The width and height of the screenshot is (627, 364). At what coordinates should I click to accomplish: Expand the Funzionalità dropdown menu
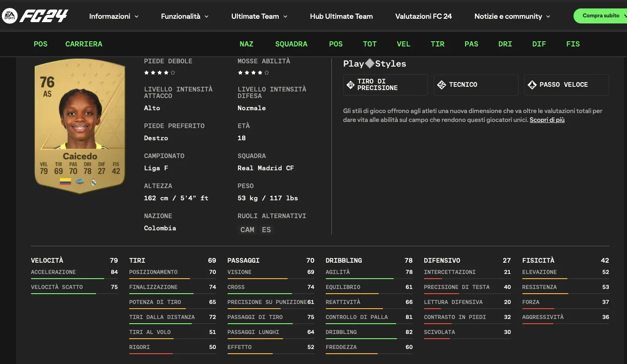point(185,16)
